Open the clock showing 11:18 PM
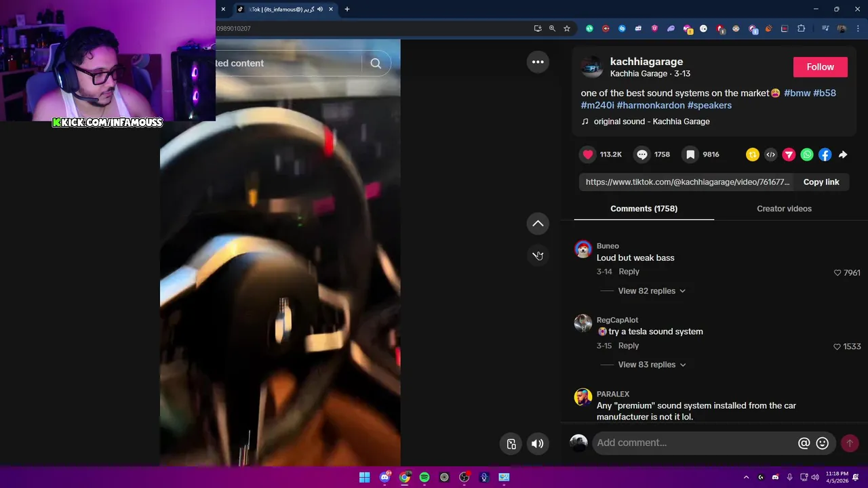 (837, 477)
